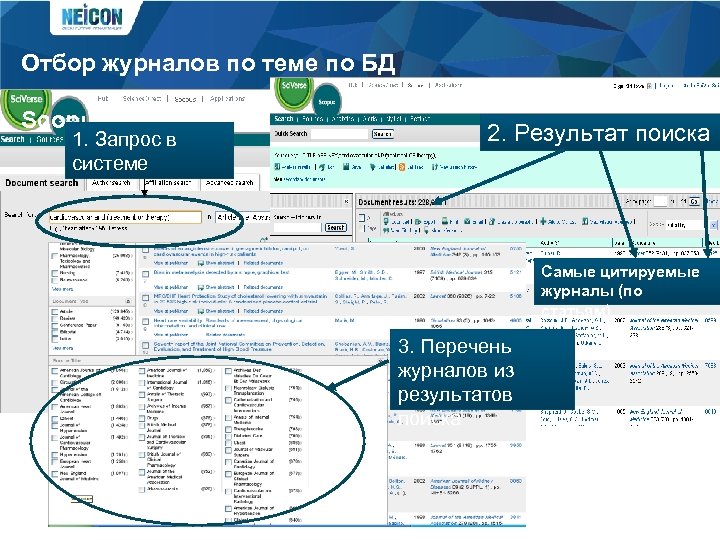Switch to the Author search tab
Screen dimensions: 720x540
pos(111,183)
